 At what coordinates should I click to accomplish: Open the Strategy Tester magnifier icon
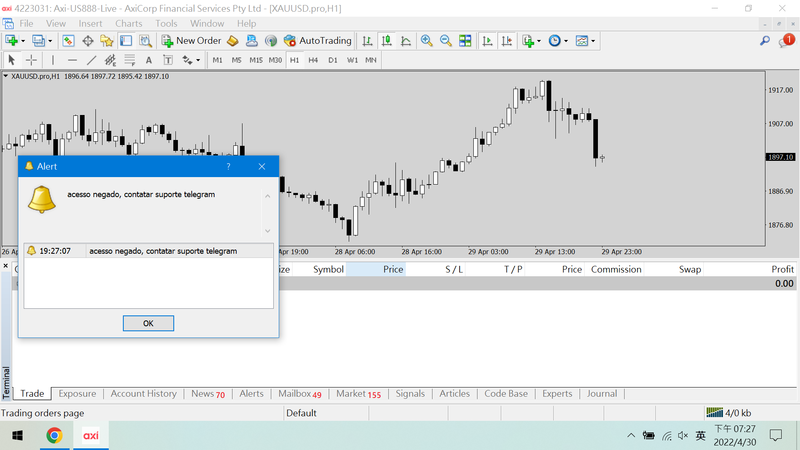(x=145, y=41)
